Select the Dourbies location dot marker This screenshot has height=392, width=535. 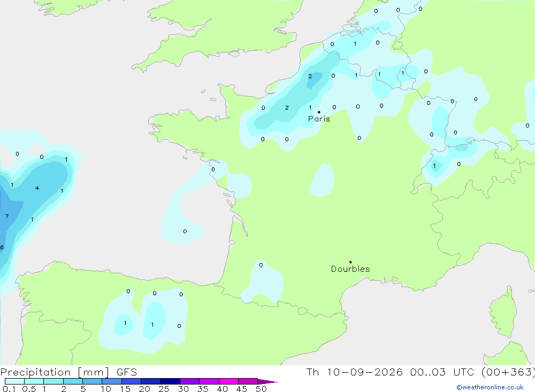[x=350, y=262]
